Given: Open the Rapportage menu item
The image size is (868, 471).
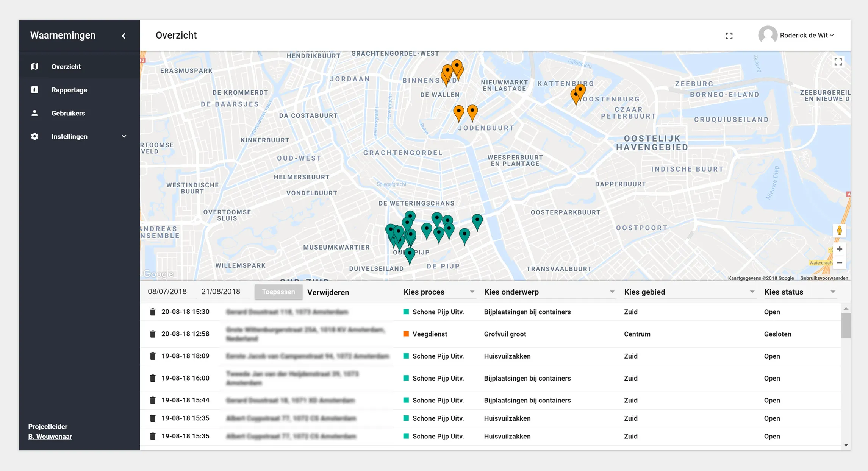Looking at the screenshot, I should tap(69, 90).
